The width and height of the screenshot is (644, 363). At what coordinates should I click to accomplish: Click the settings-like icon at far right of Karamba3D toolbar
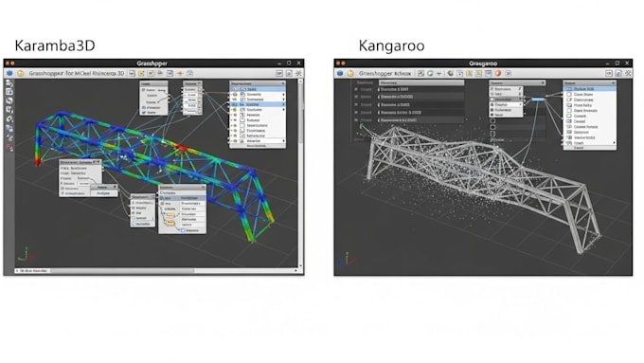tap(298, 73)
